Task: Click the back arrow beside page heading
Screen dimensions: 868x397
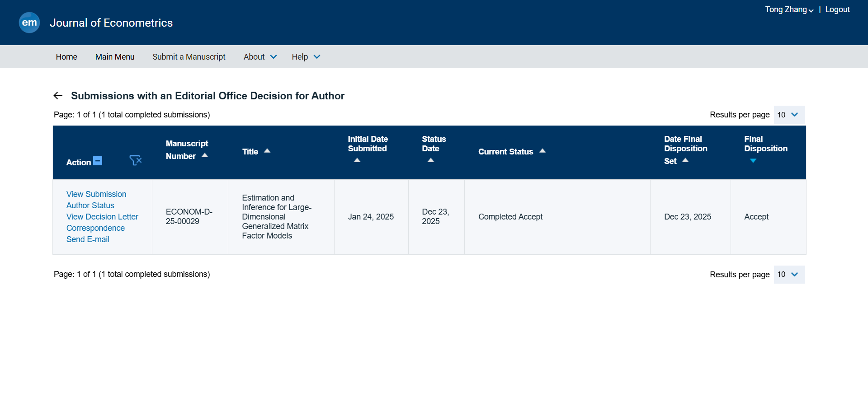Action: (x=58, y=96)
